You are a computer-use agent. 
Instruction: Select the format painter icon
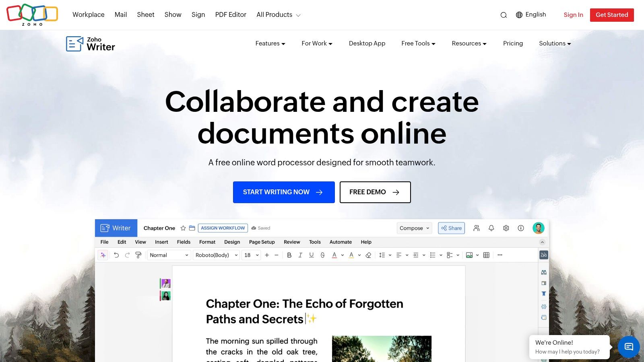(x=138, y=255)
